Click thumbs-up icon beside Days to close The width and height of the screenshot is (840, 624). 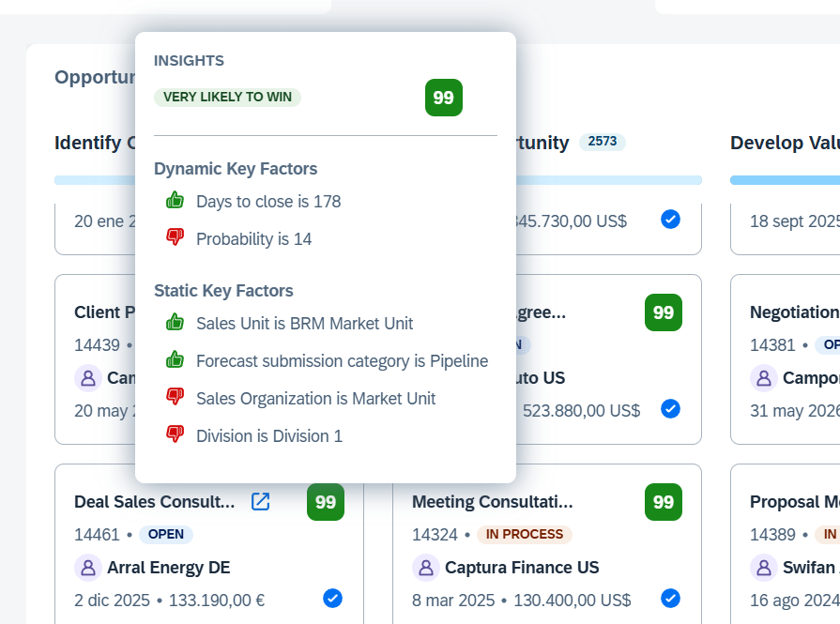(x=175, y=201)
